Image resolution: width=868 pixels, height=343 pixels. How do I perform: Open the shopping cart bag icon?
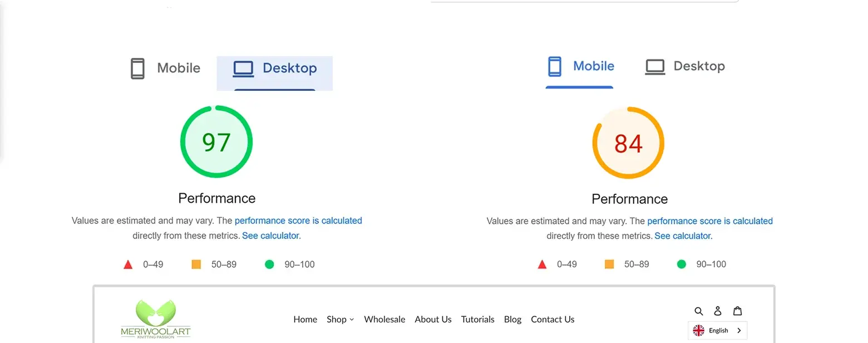(737, 311)
